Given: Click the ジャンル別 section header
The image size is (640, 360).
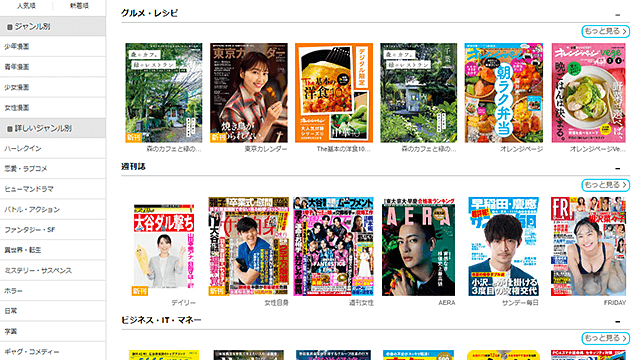Looking at the screenshot, I should (x=53, y=27).
